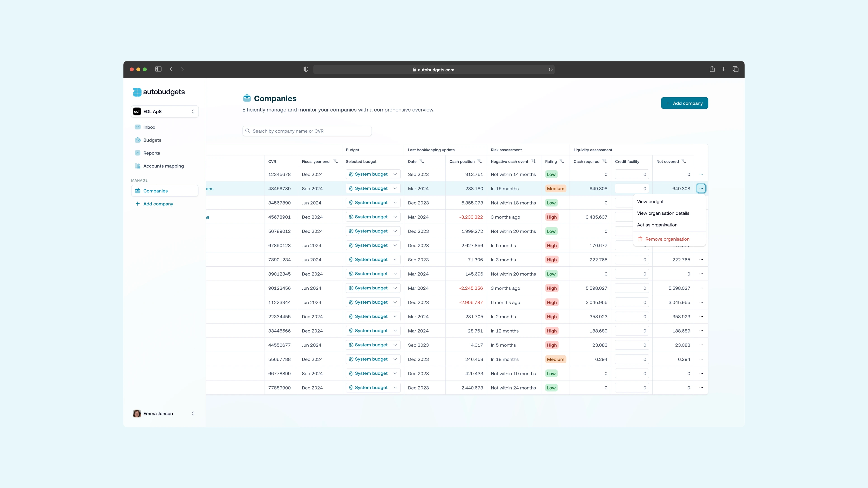Sort the Not covered column
This screenshot has width=868, height=488.
[x=684, y=161]
